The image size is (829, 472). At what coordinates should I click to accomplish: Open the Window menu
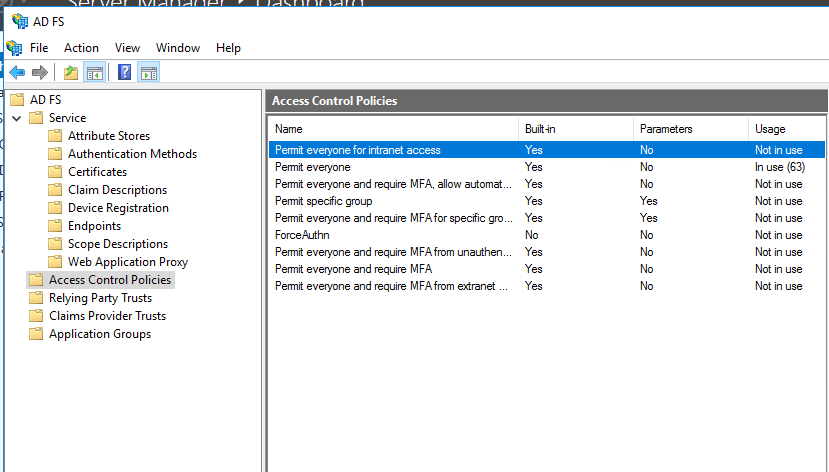tap(178, 48)
